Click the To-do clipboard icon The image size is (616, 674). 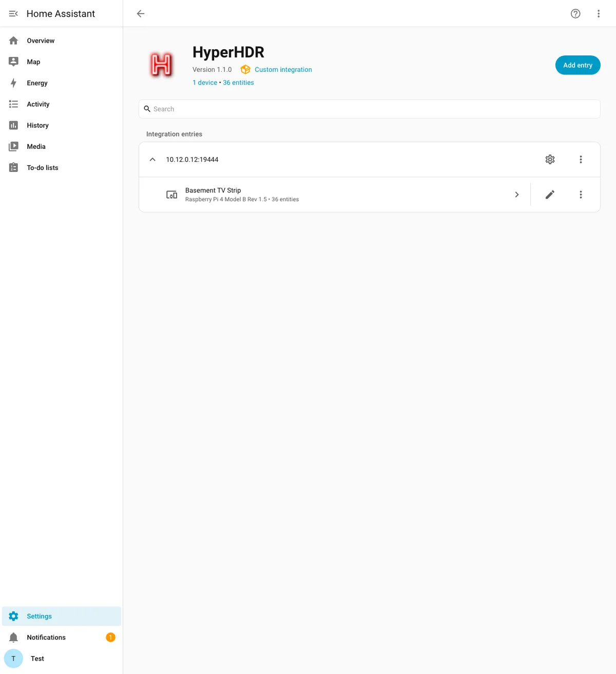point(14,167)
